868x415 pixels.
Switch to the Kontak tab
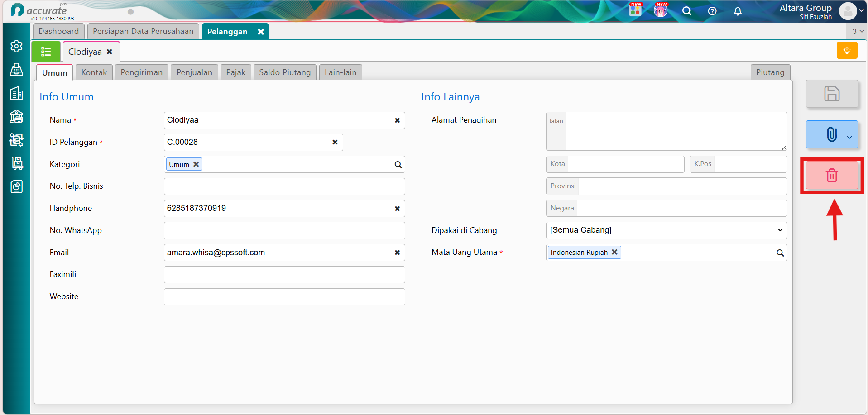[94, 72]
